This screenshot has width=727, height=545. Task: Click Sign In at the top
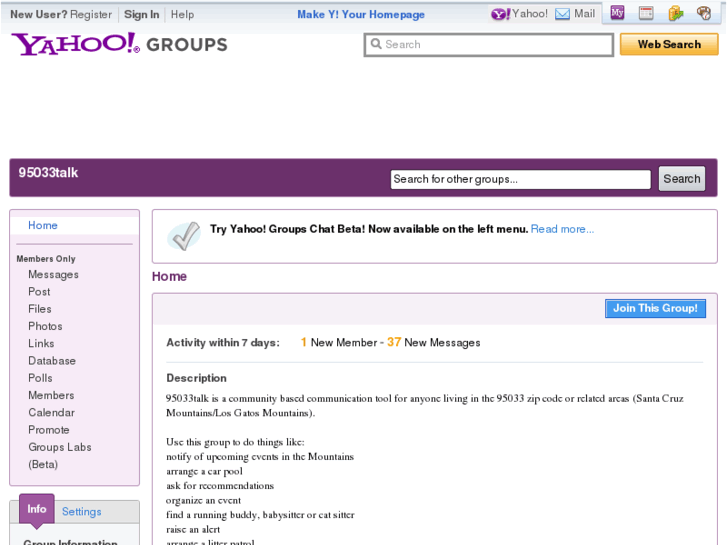[x=141, y=14]
